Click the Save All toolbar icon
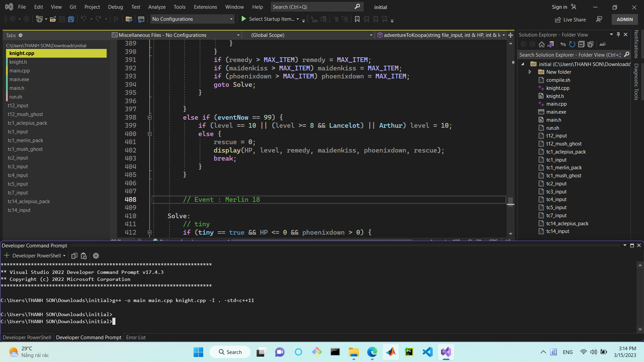The image size is (644, 362). [x=71, y=19]
